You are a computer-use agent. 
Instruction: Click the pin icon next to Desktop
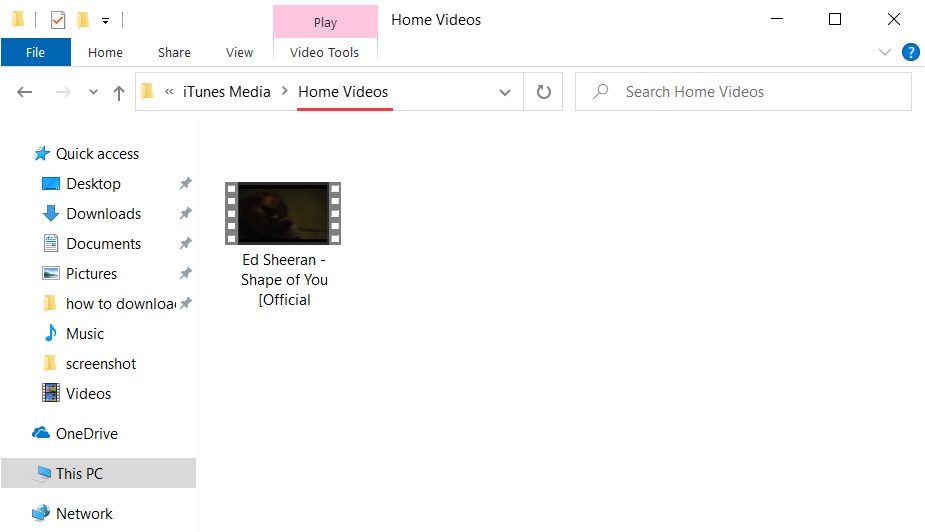(185, 184)
